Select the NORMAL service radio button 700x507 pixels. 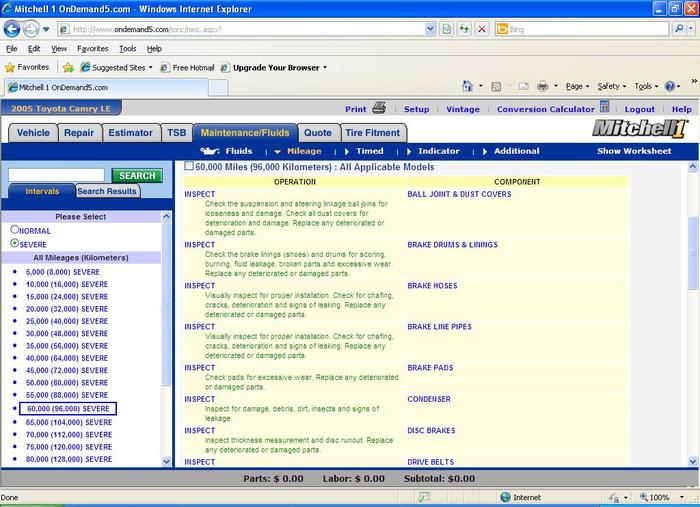coord(14,230)
